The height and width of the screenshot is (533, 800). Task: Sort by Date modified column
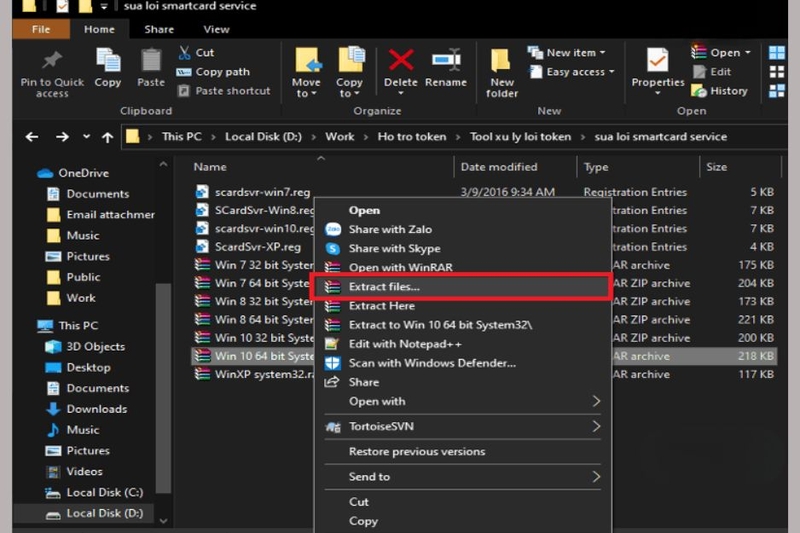(x=499, y=167)
